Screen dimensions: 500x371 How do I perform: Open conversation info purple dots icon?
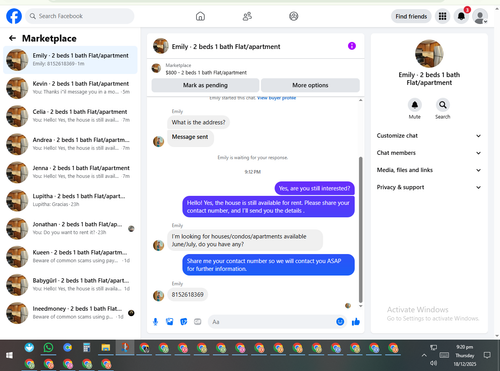(x=352, y=46)
